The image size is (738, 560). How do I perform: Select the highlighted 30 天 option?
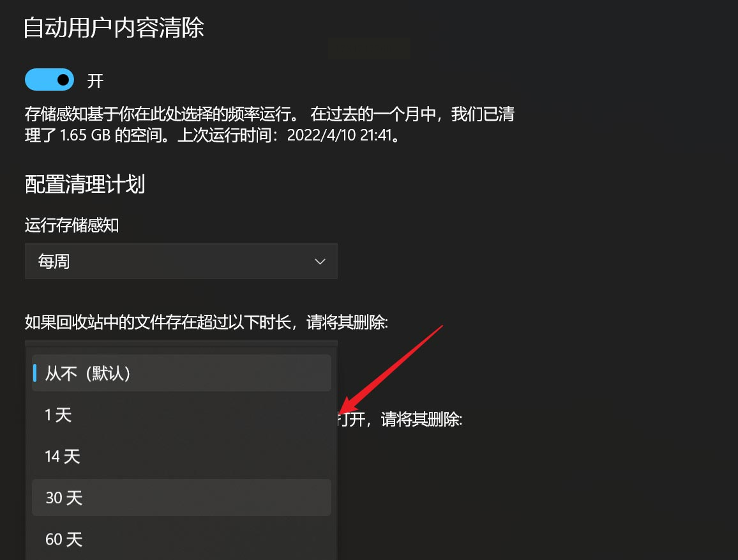coord(181,497)
